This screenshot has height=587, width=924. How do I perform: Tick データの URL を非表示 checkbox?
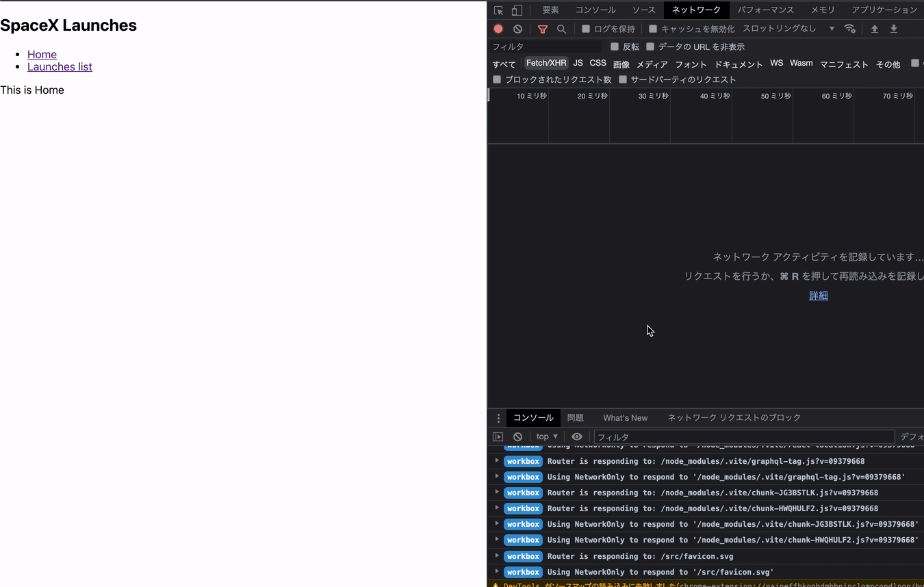[x=650, y=47]
